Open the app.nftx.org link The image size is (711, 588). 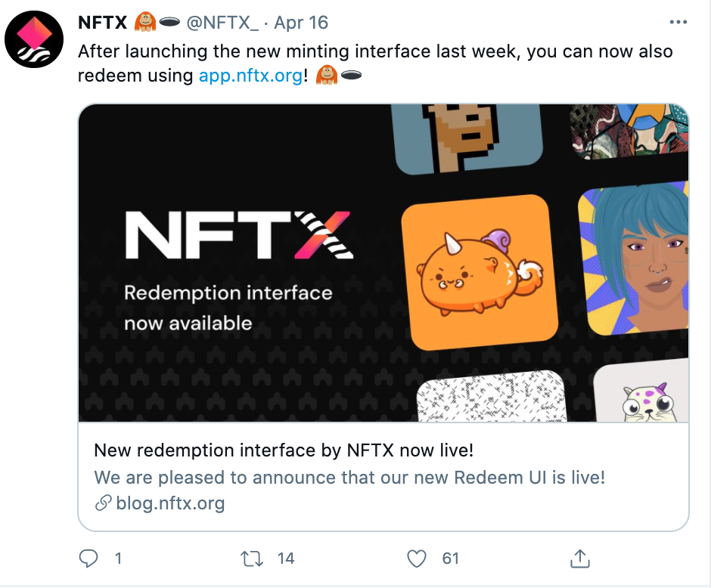point(251,75)
